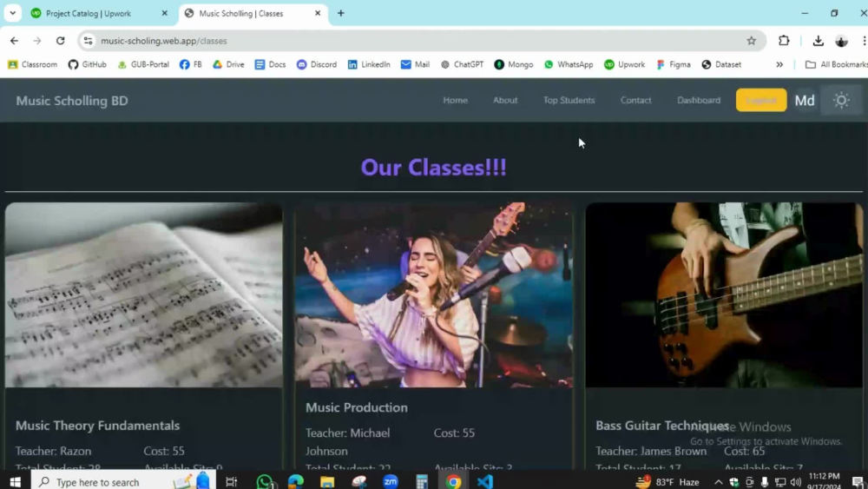Open Classroom bookmark

33,65
